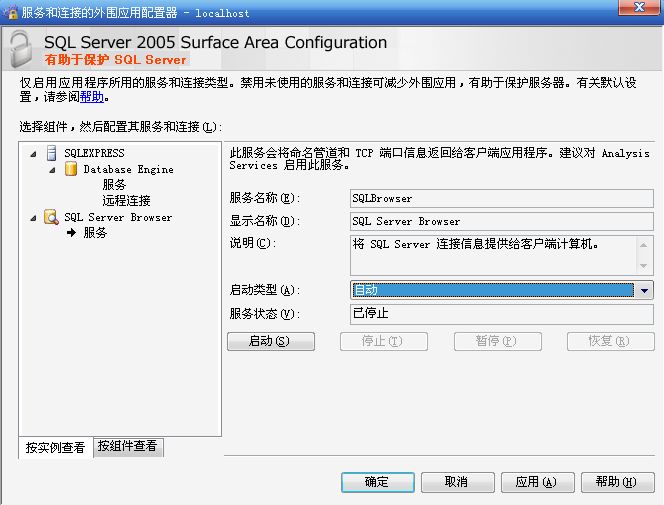664x505 pixels.
Task: Open the 帮助 link in the description text
Action: point(91,98)
